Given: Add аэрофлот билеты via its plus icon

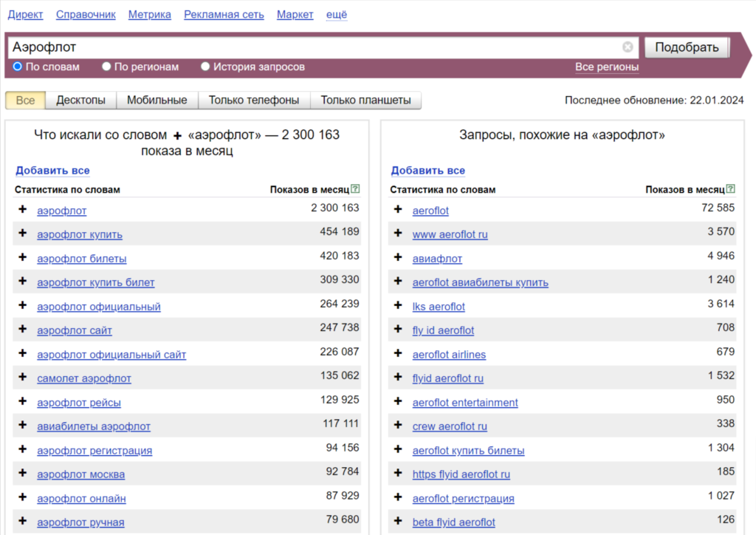Looking at the screenshot, I should [x=23, y=257].
